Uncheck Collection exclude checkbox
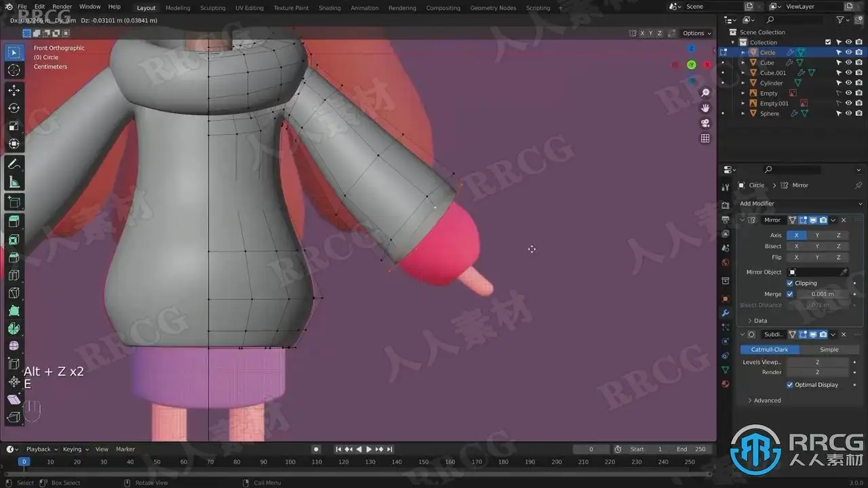The height and width of the screenshot is (488, 868). [x=828, y=42]
